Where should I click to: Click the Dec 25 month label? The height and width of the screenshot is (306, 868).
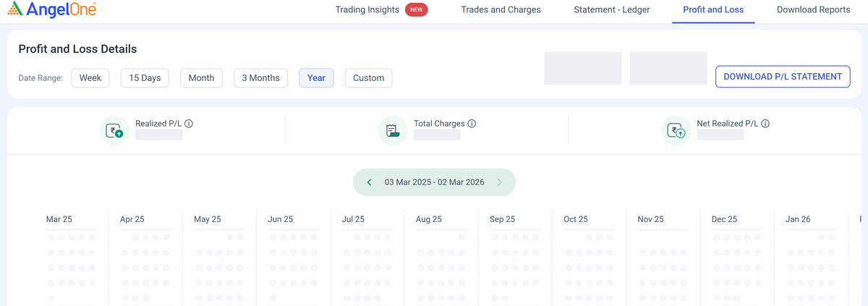(x=724, y=219)
